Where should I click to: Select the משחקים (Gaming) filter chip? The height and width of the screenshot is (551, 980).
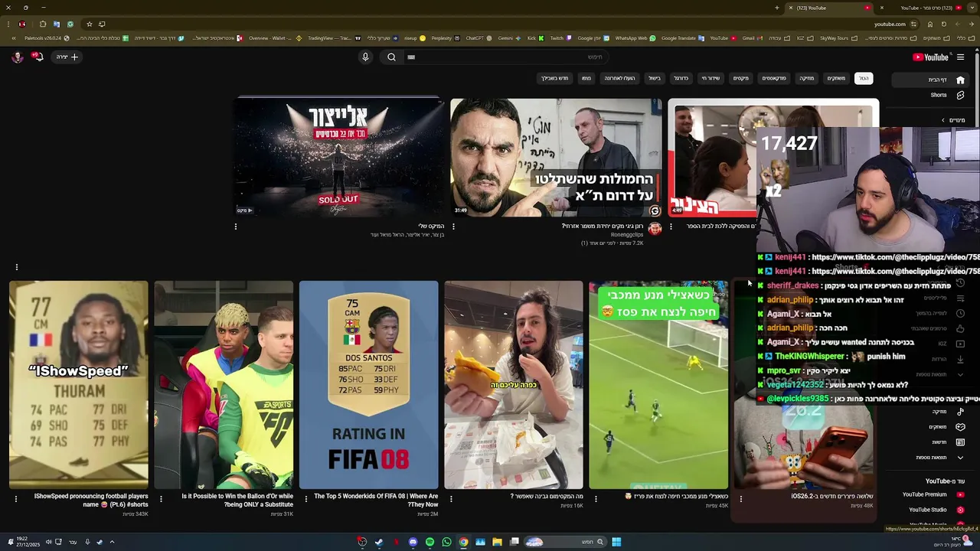pyautogui.click(x=836, y=78)
